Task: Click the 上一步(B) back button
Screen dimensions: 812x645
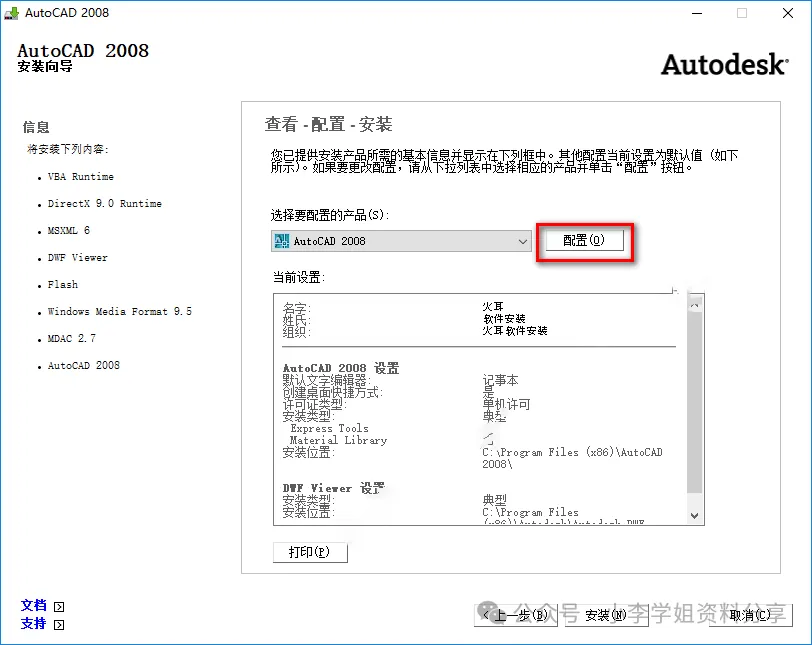Action: (x=516, y=615)
